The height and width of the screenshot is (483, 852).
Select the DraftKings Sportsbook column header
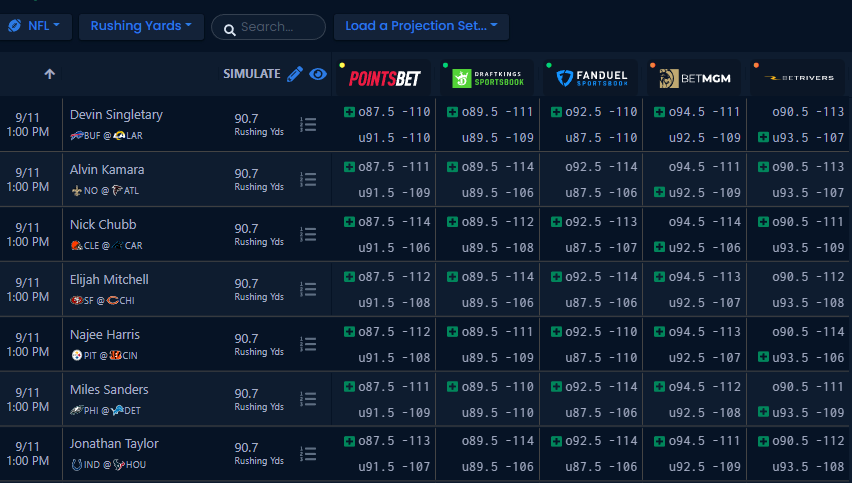[x=487, y=78]
